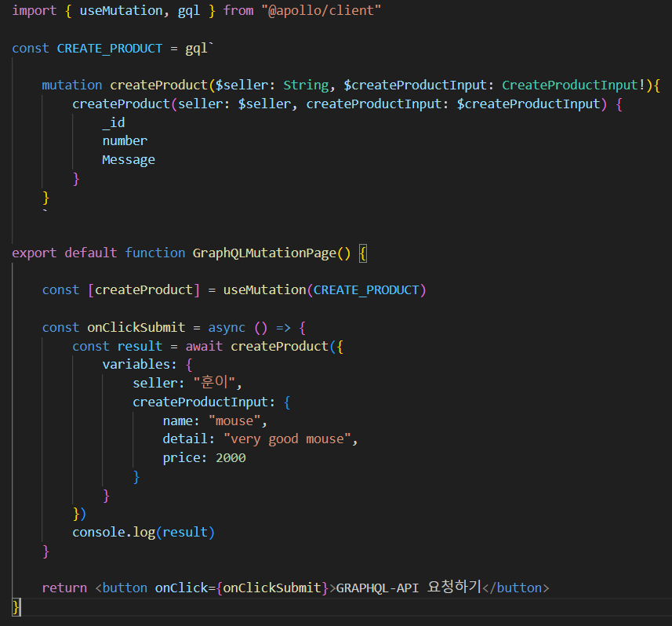Click onClickSubmit in its const declaration
This screenshot has width=672, height=626.
click(136, 328)
